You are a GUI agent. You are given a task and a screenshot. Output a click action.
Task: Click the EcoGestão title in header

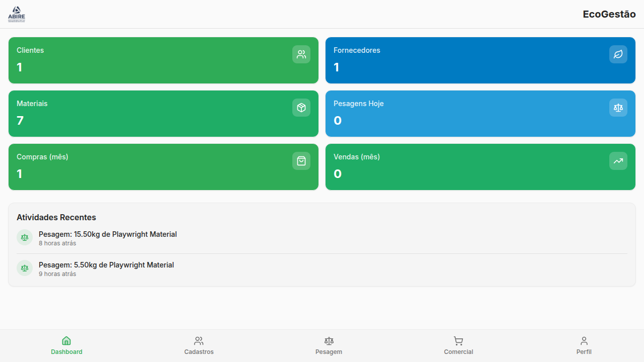609,14
